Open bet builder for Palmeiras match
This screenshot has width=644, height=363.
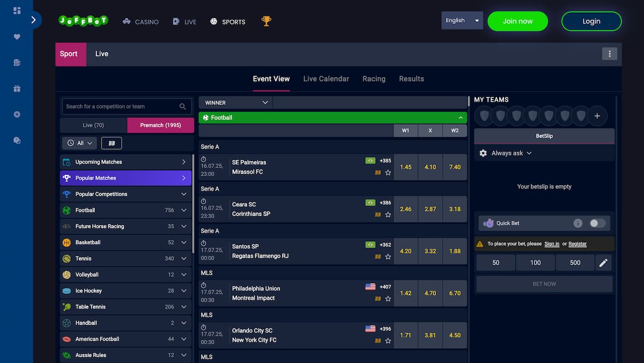378,172
